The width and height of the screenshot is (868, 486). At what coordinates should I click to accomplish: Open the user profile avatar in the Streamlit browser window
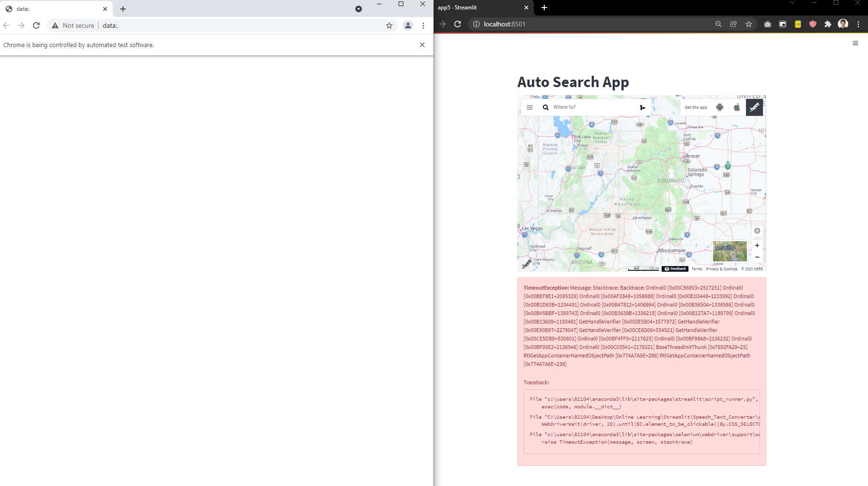click(x=843, y=24)
